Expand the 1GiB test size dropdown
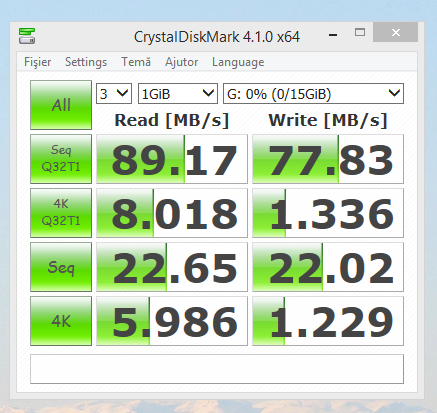 coord(178,94)
